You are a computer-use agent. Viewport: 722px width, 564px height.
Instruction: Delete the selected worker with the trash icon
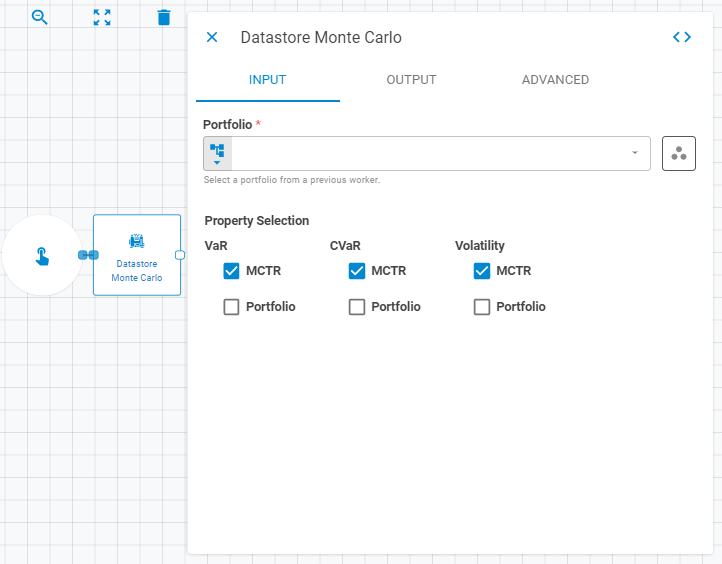pyautogui.click(x=164, y=17)
